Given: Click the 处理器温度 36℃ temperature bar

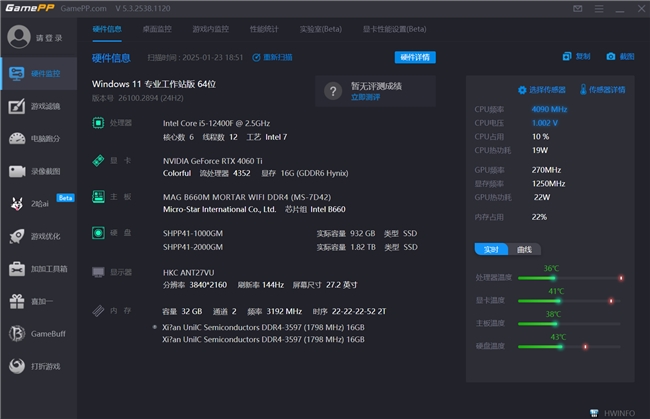Looking at the screenshot, I should (x=570, y=278).
